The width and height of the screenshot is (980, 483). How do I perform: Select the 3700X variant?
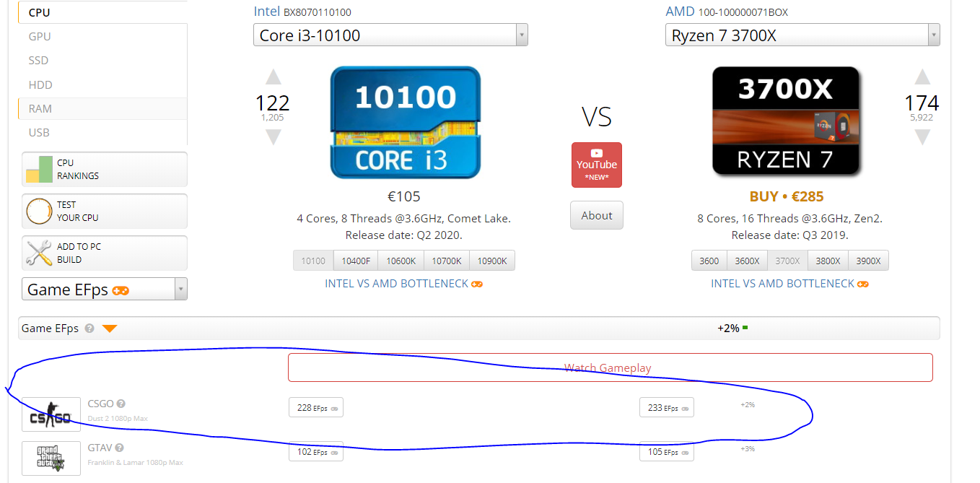[x=787, y=261]
